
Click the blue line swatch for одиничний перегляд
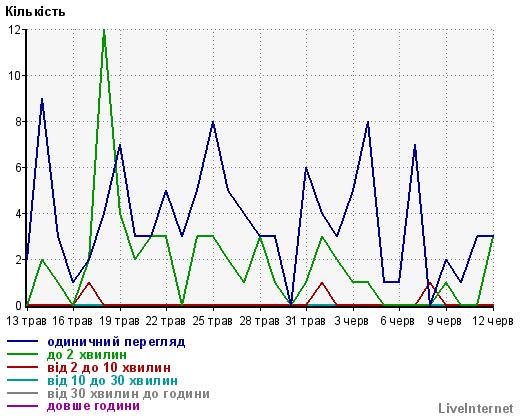tap(23, 341)
